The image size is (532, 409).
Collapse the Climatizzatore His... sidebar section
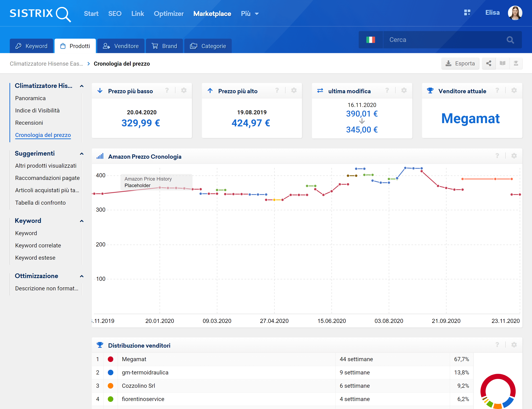click(82, 86)
